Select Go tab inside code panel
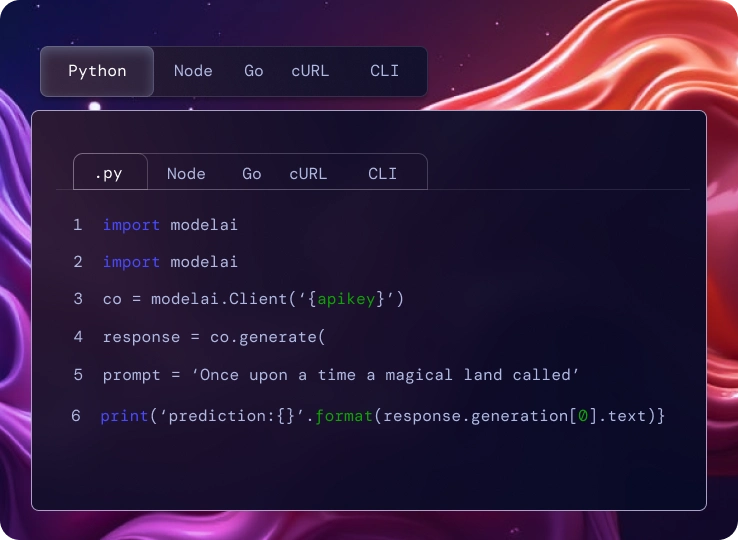Viewport: 738px width, 540px height. click(x=252, y=174)
